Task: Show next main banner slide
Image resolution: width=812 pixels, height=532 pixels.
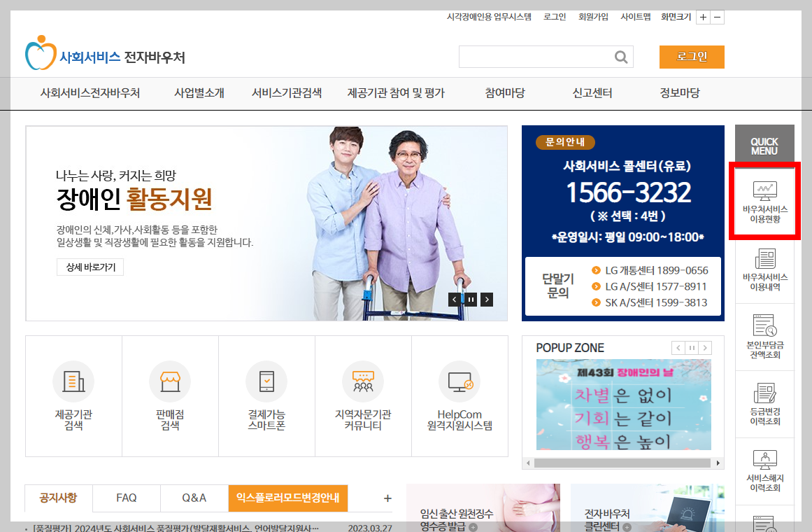Action: pos(487,299)
